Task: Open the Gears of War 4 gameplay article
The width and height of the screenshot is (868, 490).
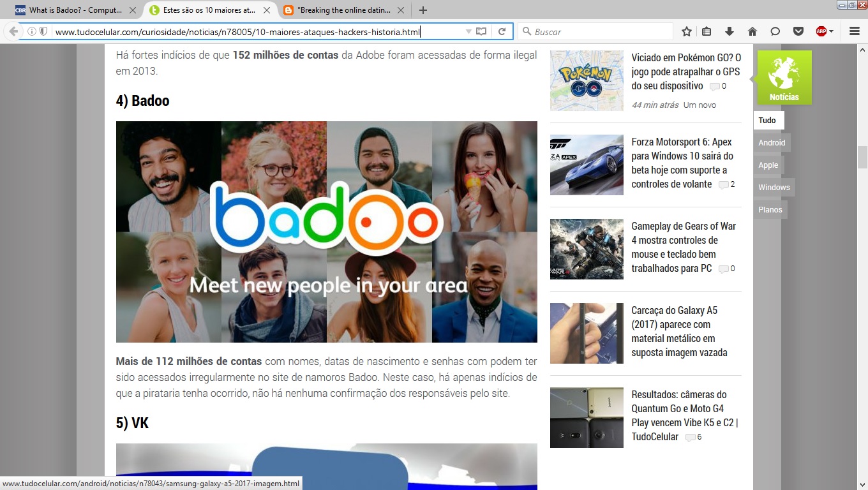Action: (x=683, y=247)
